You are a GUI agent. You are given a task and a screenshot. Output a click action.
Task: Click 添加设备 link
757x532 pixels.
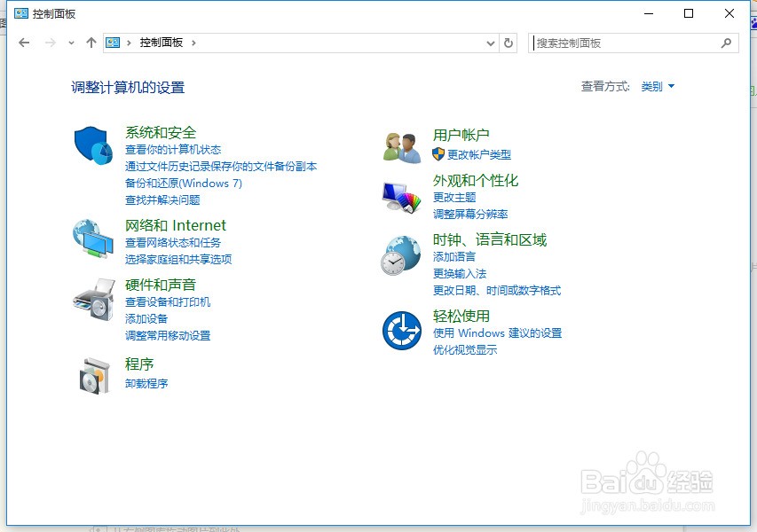(x=146, y=319)
